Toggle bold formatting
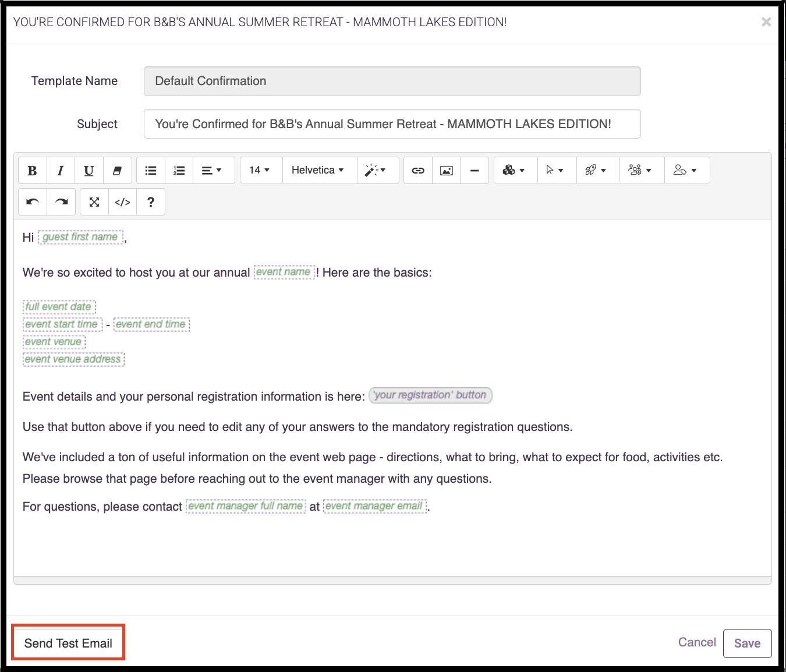The width and height of the screenshot is (786, 672). point(33,171)
